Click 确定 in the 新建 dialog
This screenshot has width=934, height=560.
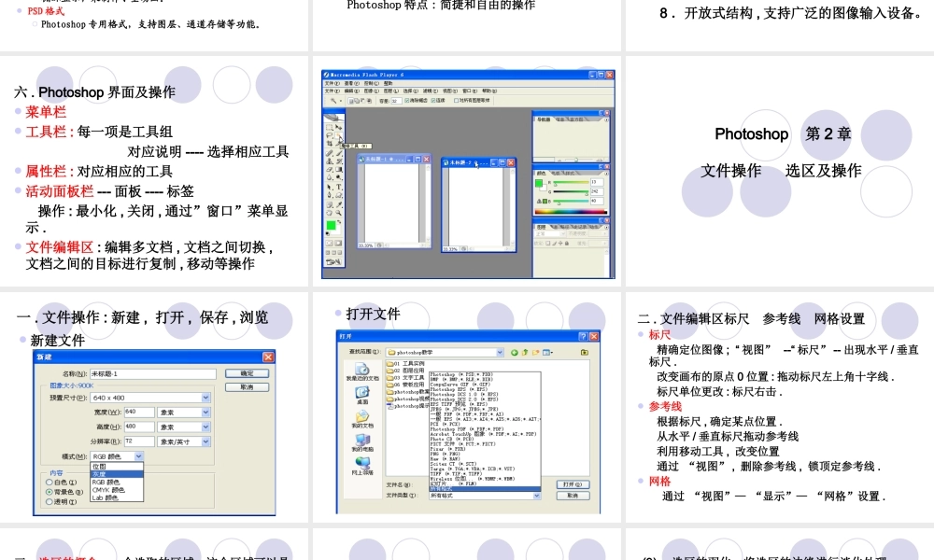(247, 373)
